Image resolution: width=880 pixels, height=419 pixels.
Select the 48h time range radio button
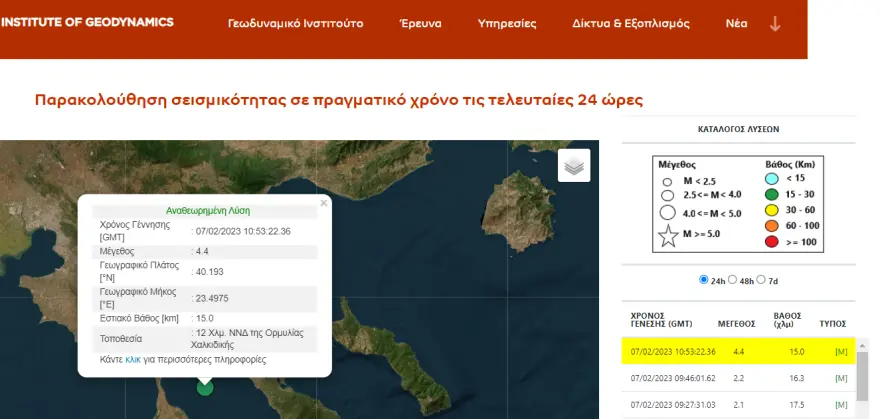pos(733,280)
